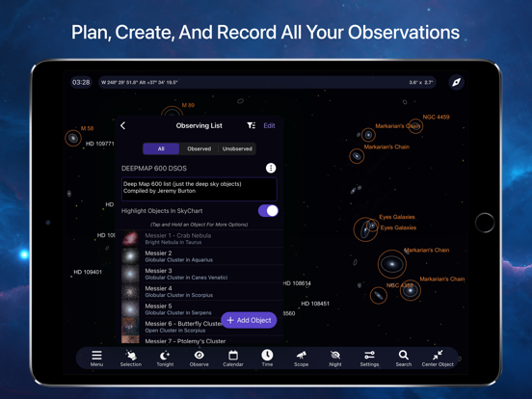Toggle Night mode icon
Image resolution: width=532 pixels, height=399 pixels.
pos(335,359)
